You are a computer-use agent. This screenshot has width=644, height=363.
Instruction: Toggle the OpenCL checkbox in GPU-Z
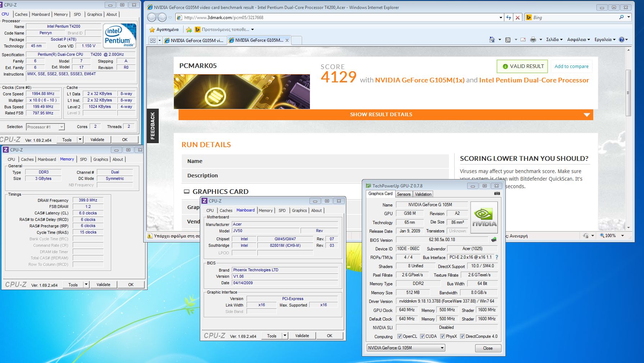[400, 336]
